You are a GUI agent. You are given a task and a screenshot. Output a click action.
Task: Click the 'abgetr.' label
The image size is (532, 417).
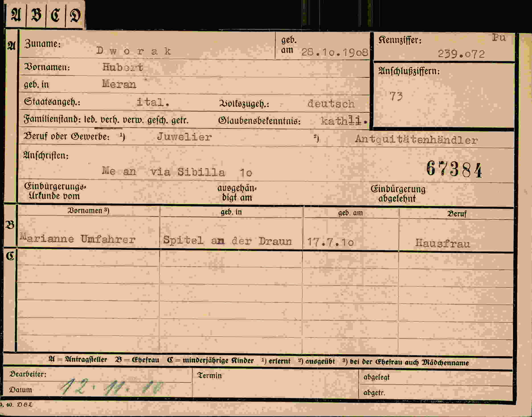point(374,393)
